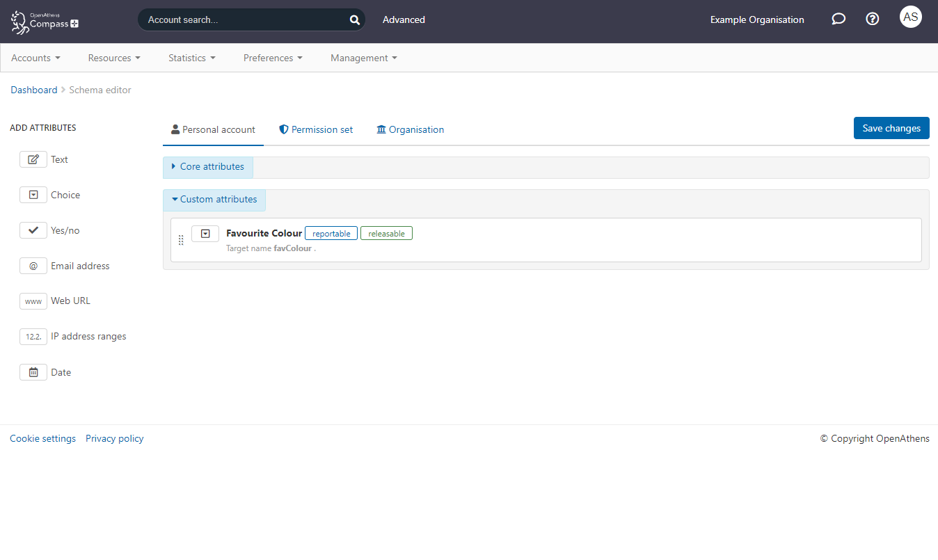
Task: Click the Text attribute icon
Action: pos(33,159)
